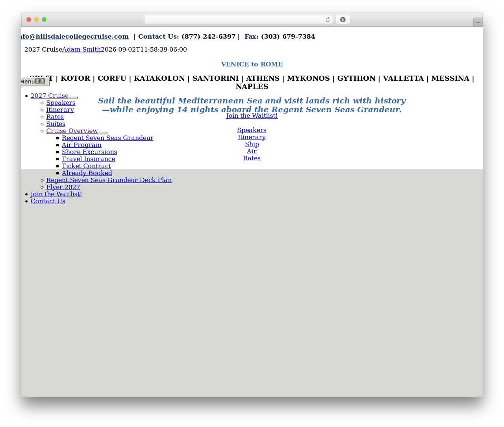Click the NAPLES port name

coord(252,87)
